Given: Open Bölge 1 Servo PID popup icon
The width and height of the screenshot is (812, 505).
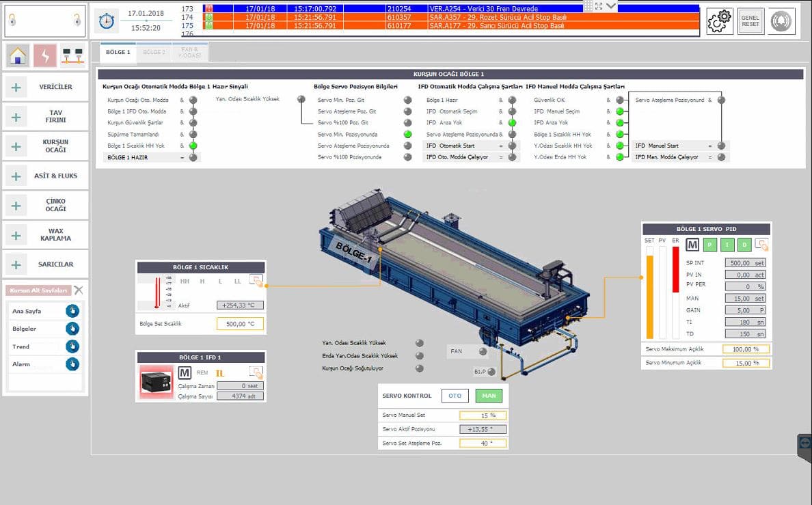Looking at the screenshot, I should coord(761,245).
